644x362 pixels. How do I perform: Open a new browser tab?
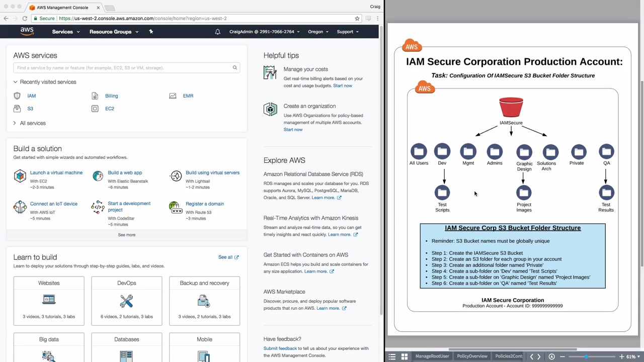coord(110,8)
